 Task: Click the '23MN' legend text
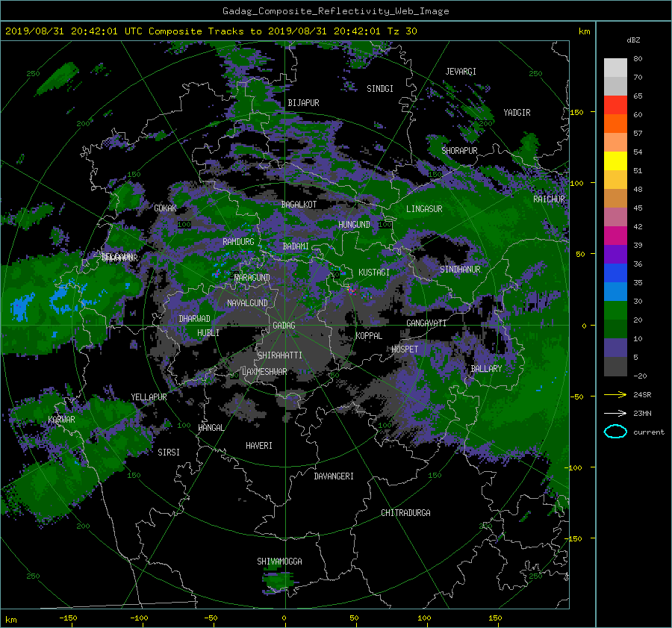642,414
